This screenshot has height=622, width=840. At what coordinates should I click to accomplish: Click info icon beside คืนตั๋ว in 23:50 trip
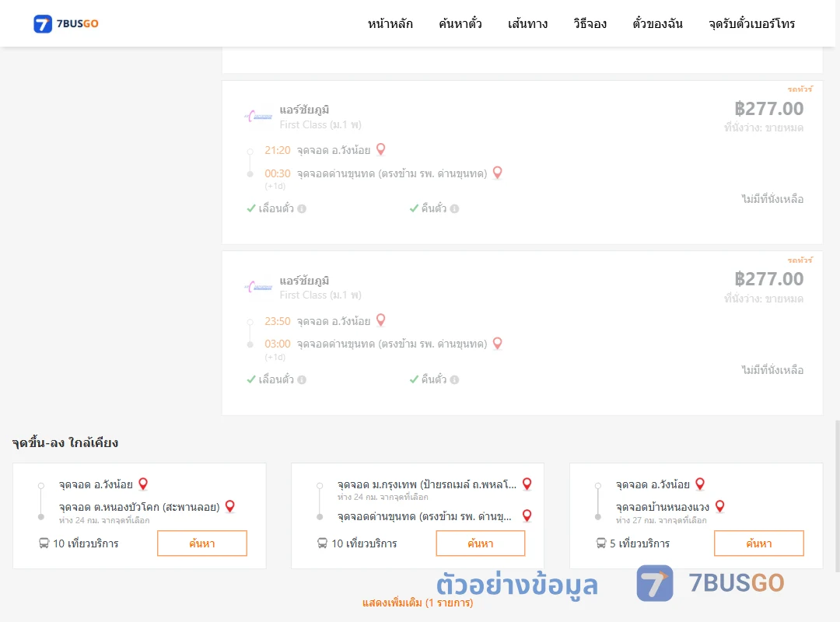pyautogui.click(x=455, y=380)
